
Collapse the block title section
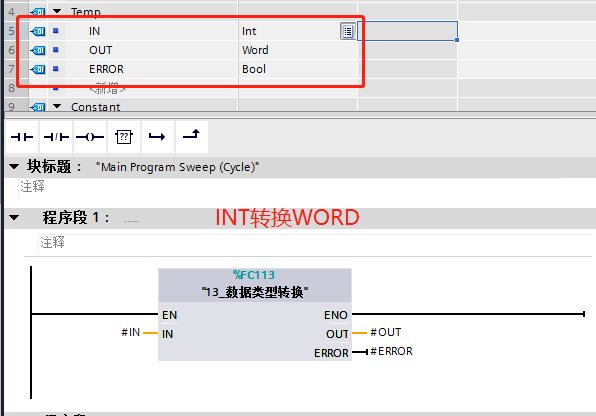point(14,167)
